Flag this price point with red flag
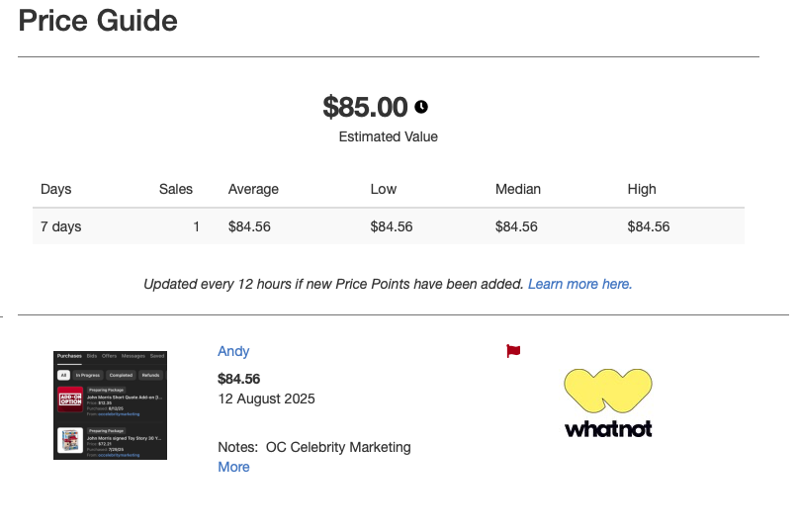The width and height of the screenshot is (799, 532). tap(513, 351)
